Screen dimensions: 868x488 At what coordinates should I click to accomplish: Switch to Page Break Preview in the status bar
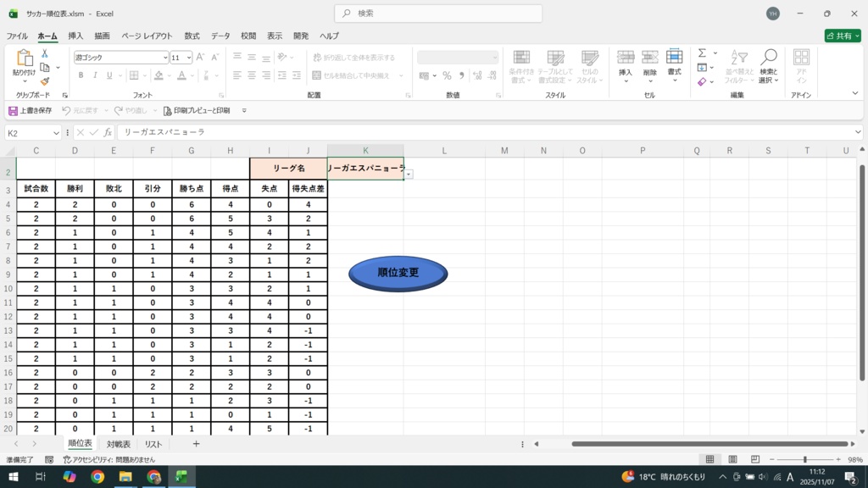[755, 460]
